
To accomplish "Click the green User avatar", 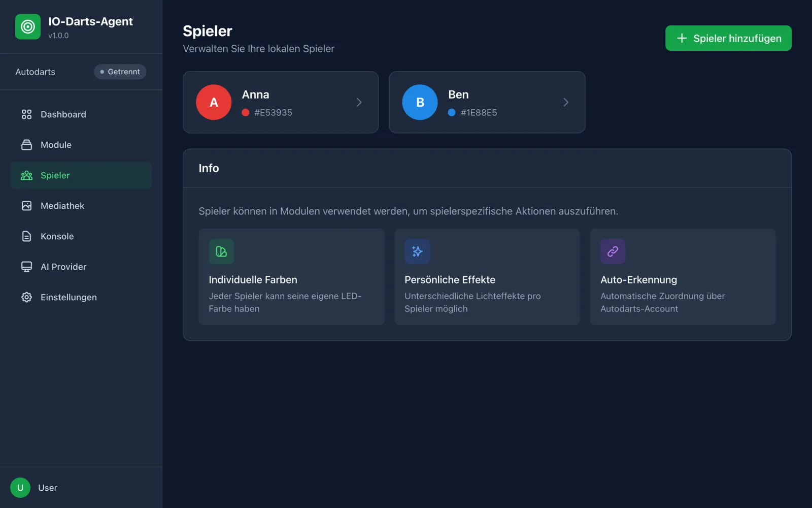I will 20,488.
